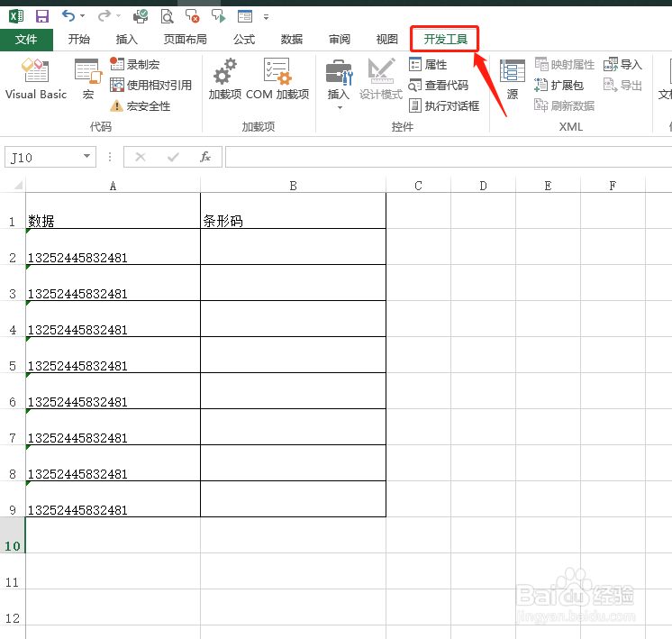Image resolution: width=672 pixels, height=639 pixels.
Task: Click the Excel application icon
Action: pos(16,17)
